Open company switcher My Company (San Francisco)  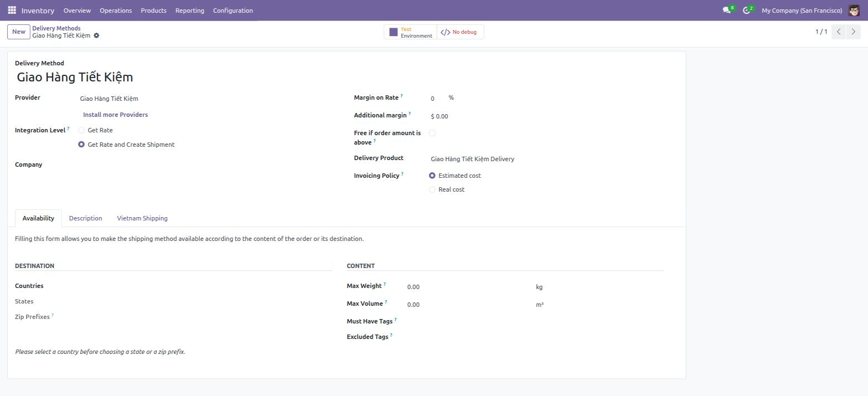(802, 11)
